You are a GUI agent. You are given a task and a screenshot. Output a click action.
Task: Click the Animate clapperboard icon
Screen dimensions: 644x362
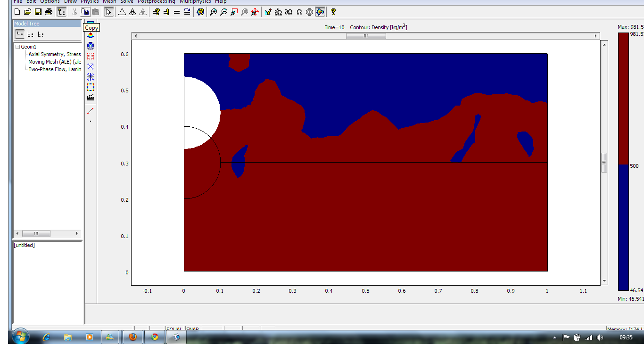coord(91,98)
